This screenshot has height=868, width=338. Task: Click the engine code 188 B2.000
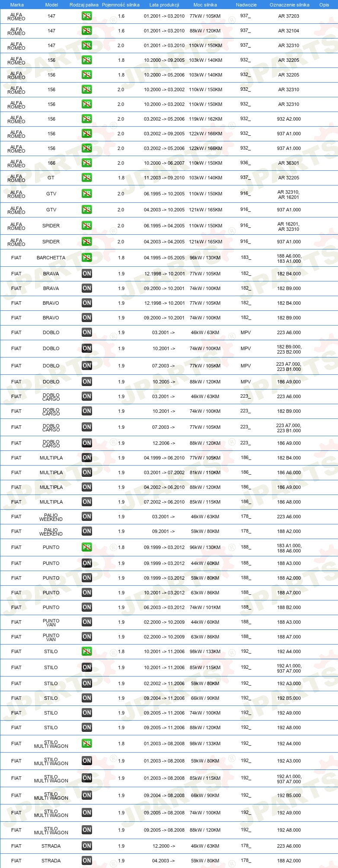pos(289,607)
